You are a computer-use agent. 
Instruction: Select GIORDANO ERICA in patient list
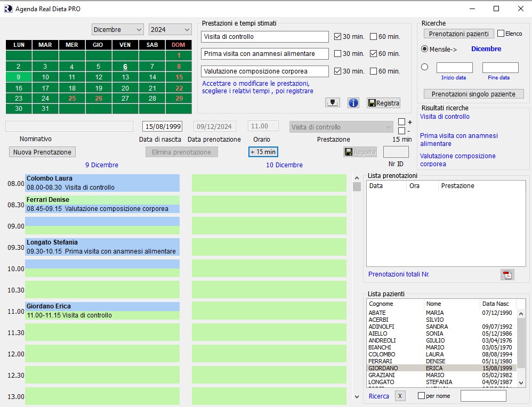pos(440,368)
